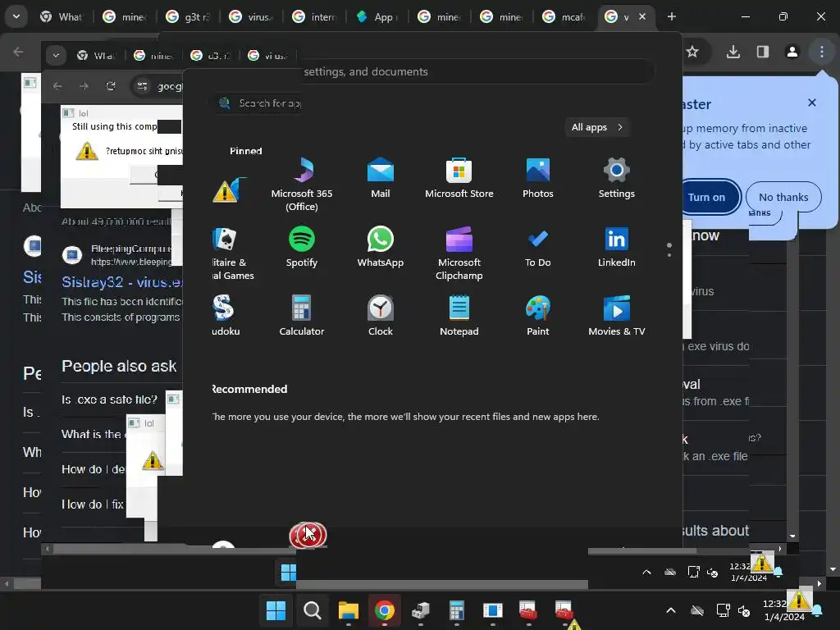This screenshot has height=630, width=840.
Task: Open Calculator icon on taskbar
Action: [x=456, y=610]
